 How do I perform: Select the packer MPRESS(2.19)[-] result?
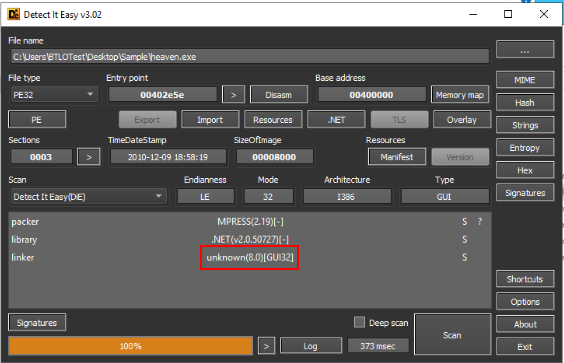pyautogui.click(x=250, y=222)
